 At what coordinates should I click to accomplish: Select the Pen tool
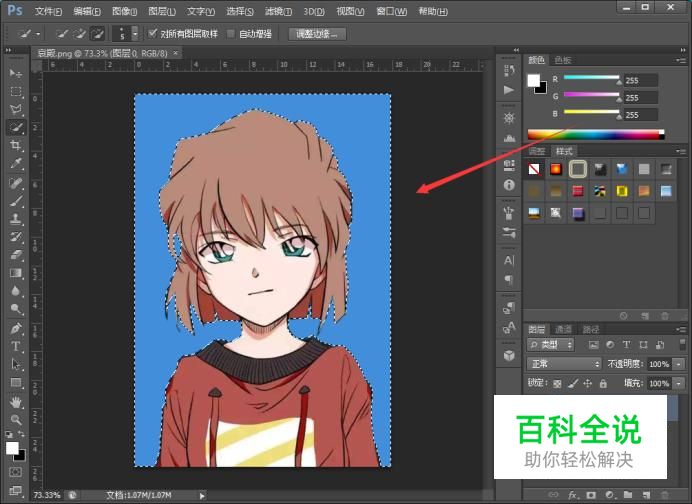(16, 328)
